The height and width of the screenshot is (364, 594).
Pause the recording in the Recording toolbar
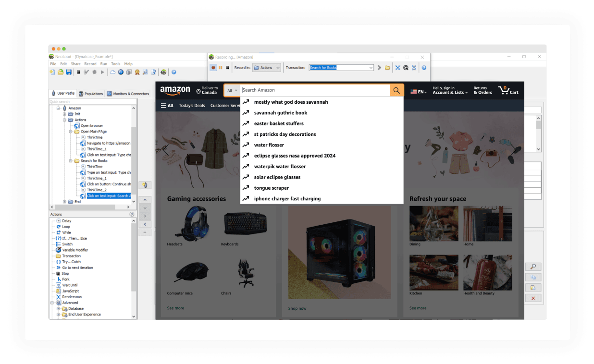tap(220, 67)
